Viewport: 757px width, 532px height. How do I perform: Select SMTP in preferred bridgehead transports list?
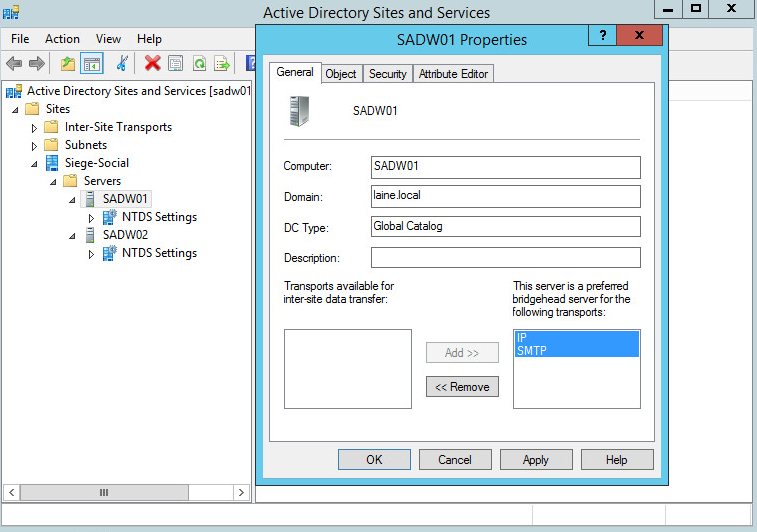click(576, 350)
